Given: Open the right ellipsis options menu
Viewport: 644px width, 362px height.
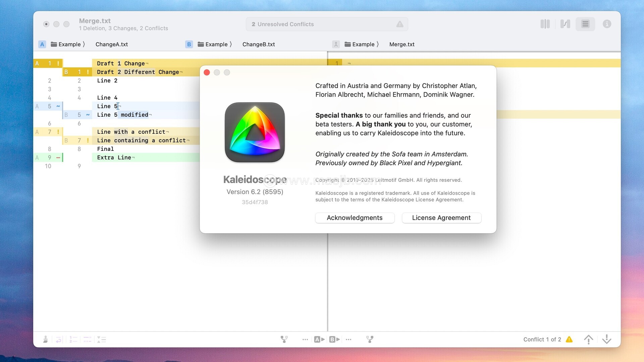Looking at the screenshot, I should coord(348,340).
